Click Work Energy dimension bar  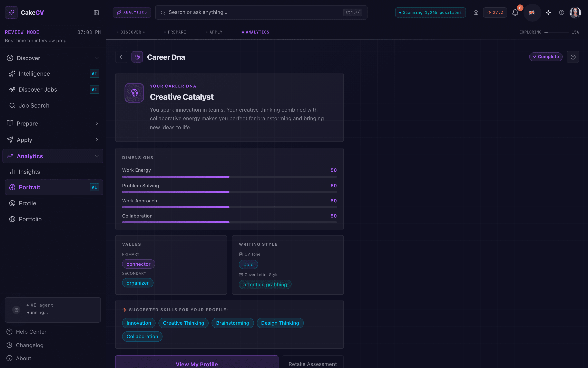[229, 177]
